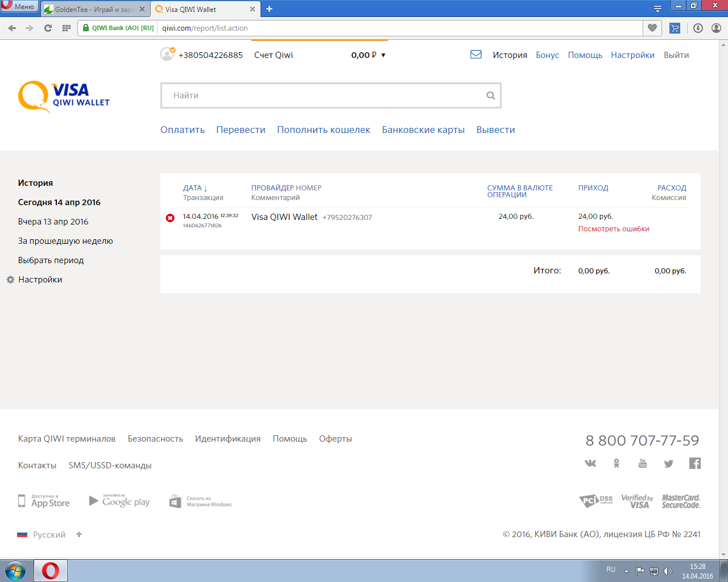This screenshot has width=728, height=582.
Task: Select Сегодня 14 апр 2016 filter
Action: tap(59, 202)
